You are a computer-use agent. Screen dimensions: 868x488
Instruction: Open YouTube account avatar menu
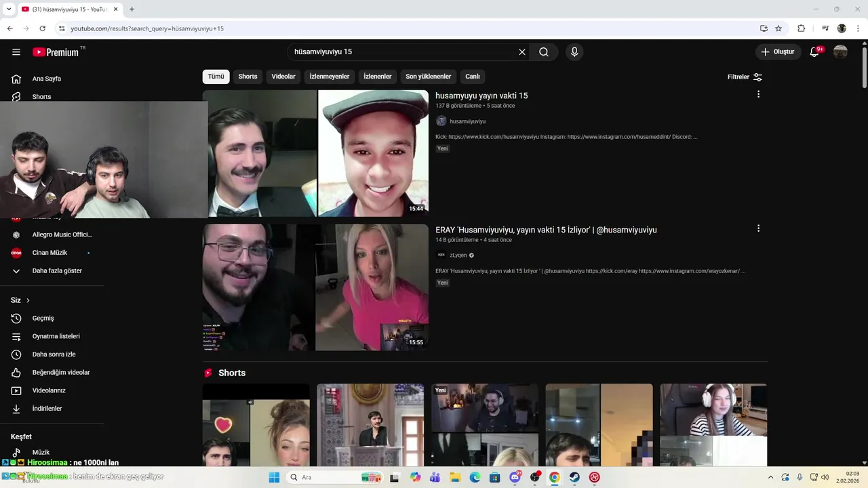click(x=840, y=52)
